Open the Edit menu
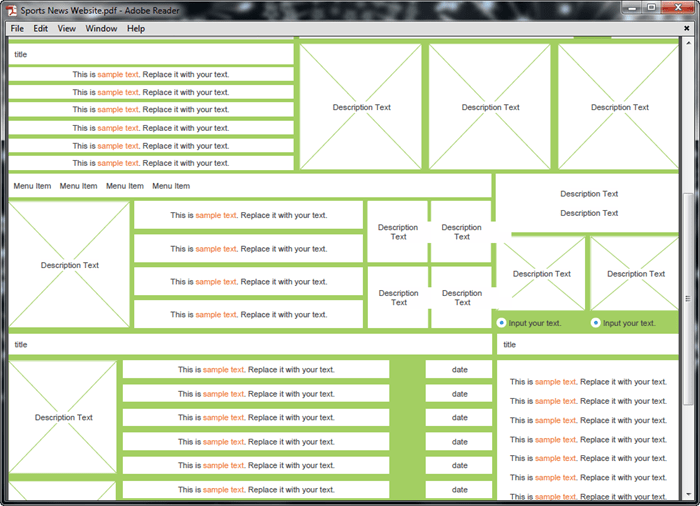This screenshot has width=700, height=506. pos(40,29)
